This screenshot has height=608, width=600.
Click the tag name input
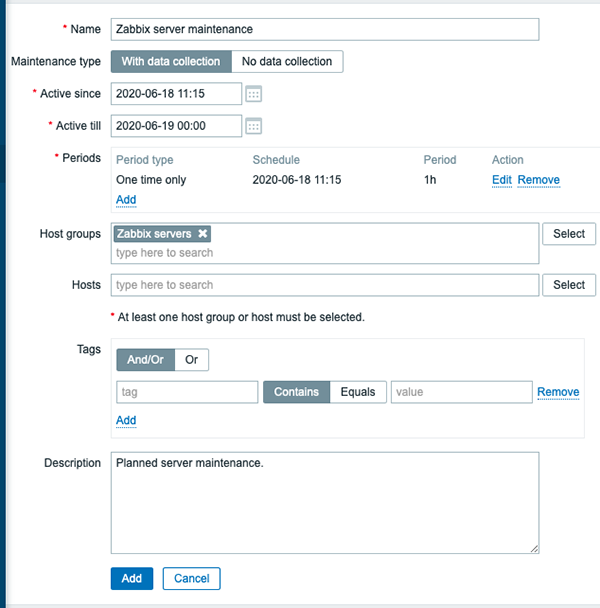pos(187,392)
